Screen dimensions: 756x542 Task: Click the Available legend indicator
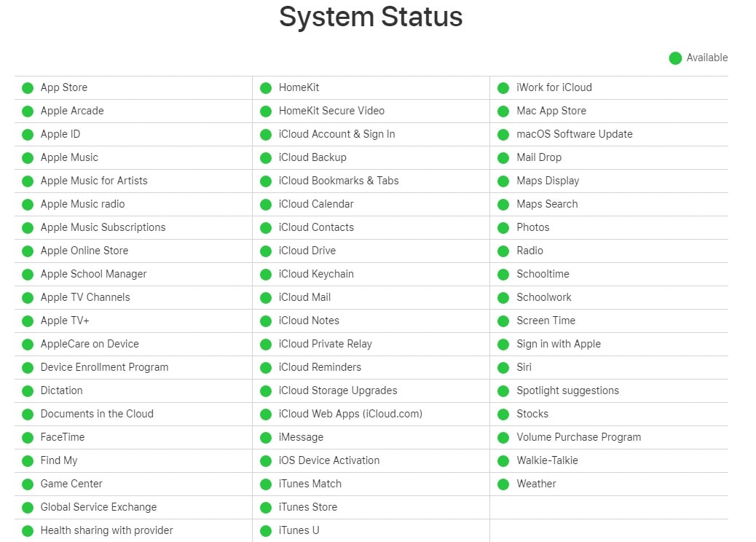coord(675,58)
